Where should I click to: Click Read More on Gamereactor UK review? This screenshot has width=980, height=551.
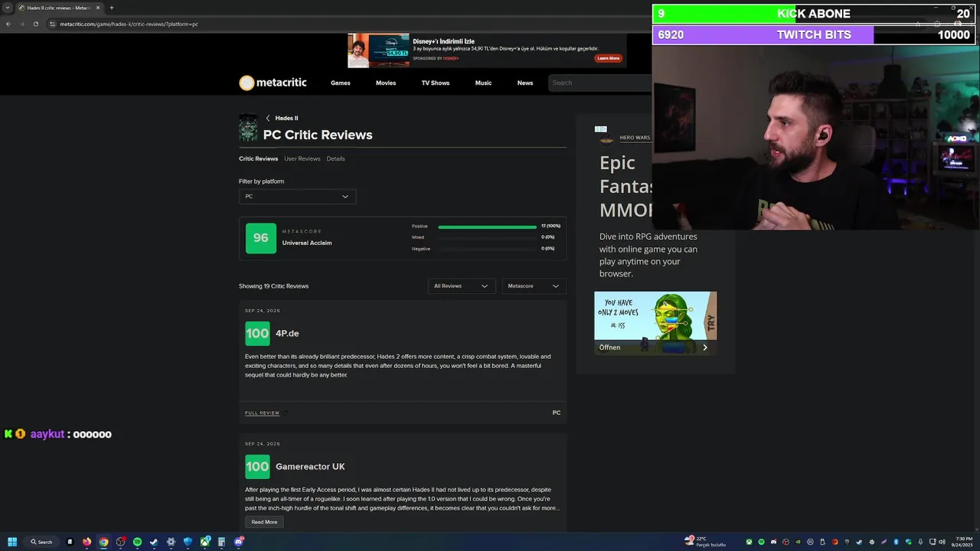(264, 522)
